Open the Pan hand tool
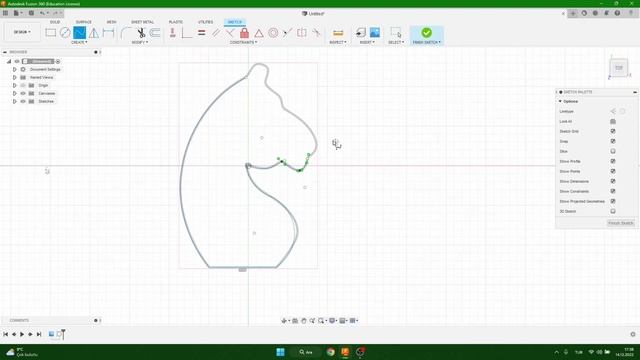 coord(304,321)
